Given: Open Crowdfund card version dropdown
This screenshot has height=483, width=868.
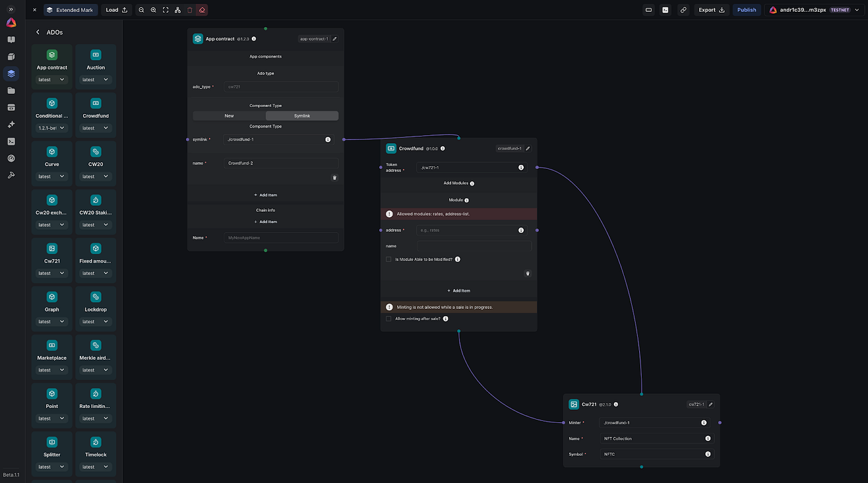Looking at the screenshot, I should [95, 128].
